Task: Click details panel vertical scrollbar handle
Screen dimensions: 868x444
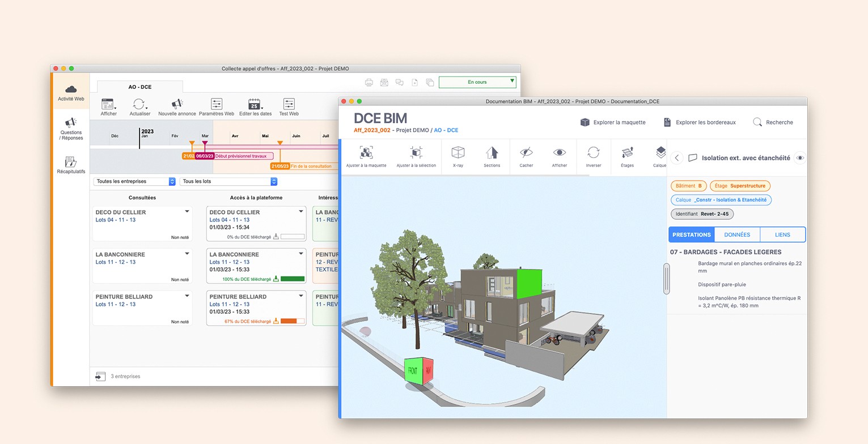Action: [667, 279]
